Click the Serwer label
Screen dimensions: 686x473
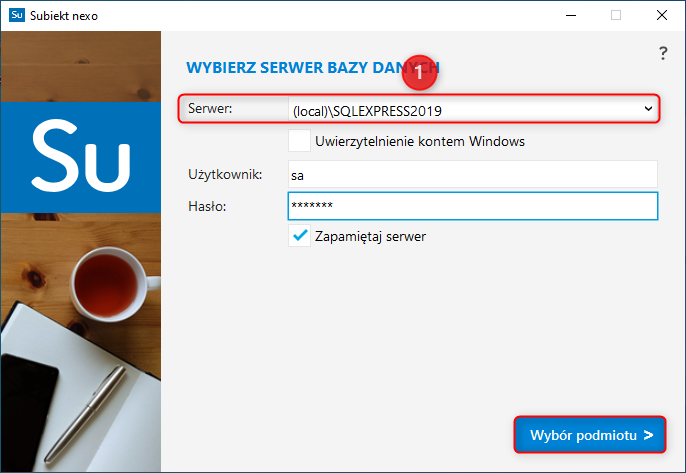pos(210,109)
